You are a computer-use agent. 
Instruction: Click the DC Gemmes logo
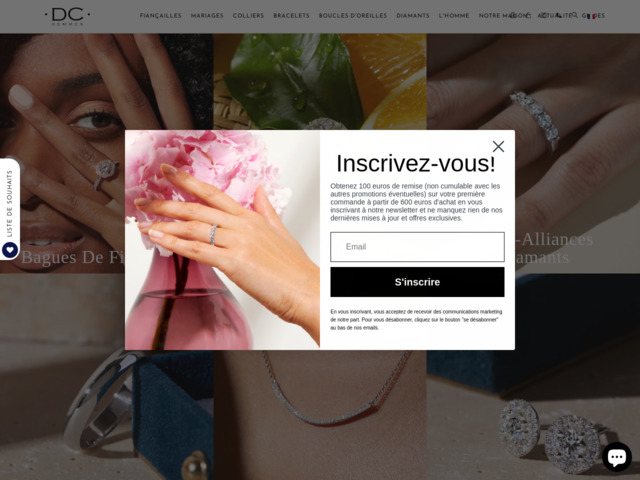(x=67, y=16)
